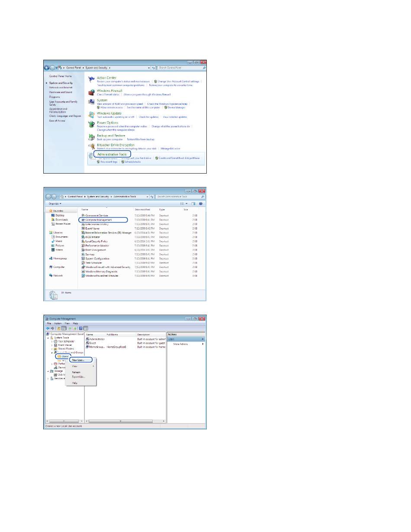The image size is (411, 532).
Task: Click the Manage BitLocker link
Action: pos(170,148)
